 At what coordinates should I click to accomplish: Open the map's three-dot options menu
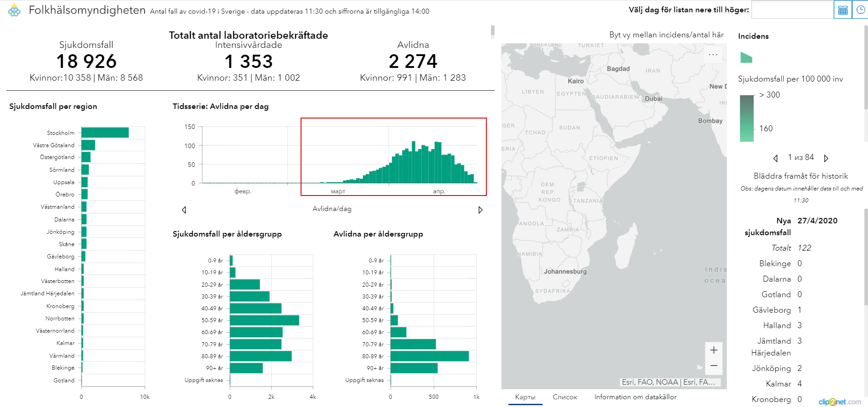pyautogui.click(x=713, y=55)
